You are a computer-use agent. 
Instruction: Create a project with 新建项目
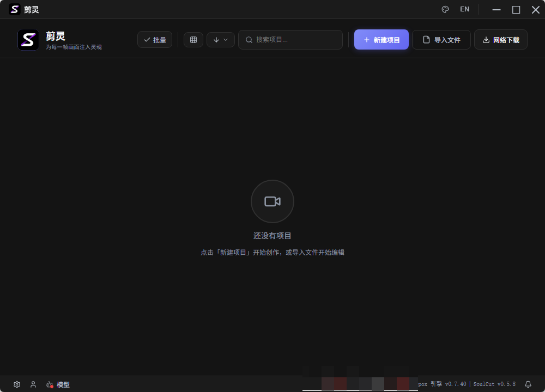point(381,40)
